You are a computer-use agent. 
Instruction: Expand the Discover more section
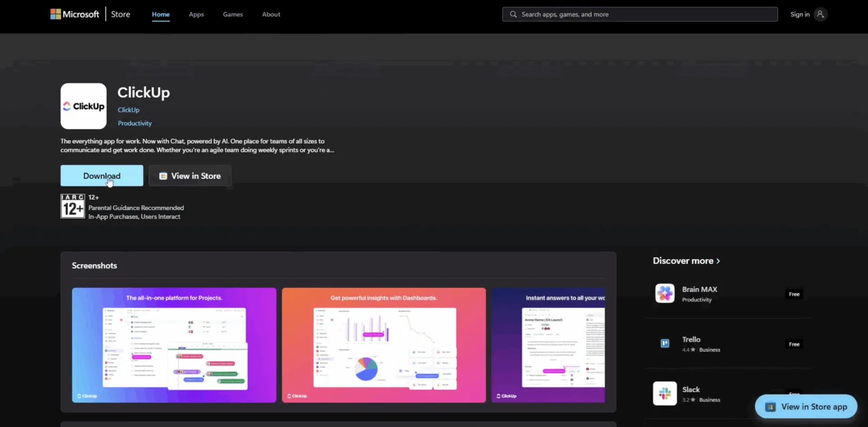tap(686, 261)
